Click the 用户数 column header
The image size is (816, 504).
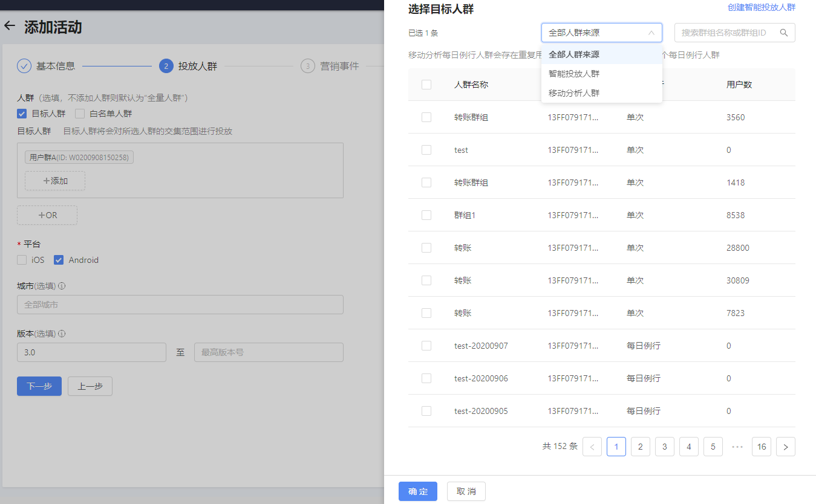739,85
